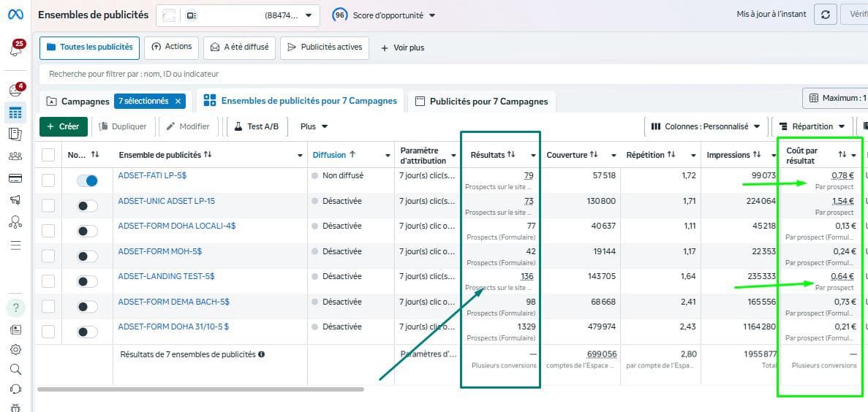868x412 pixels.
Task: Sort by the Répétition column arrows
Action: (x=671, y=155)
